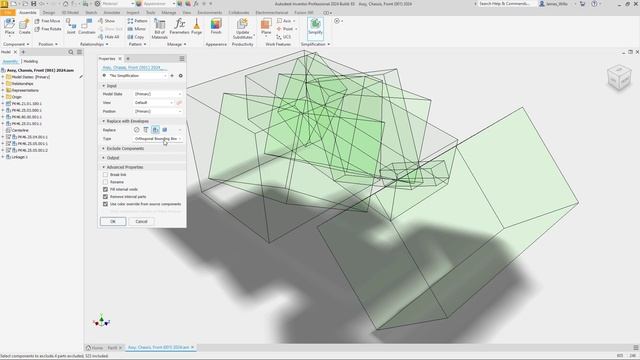Expand the Origin folder in browser
Image resolution: width=640 pixels, height=360 pixels.
3,97
